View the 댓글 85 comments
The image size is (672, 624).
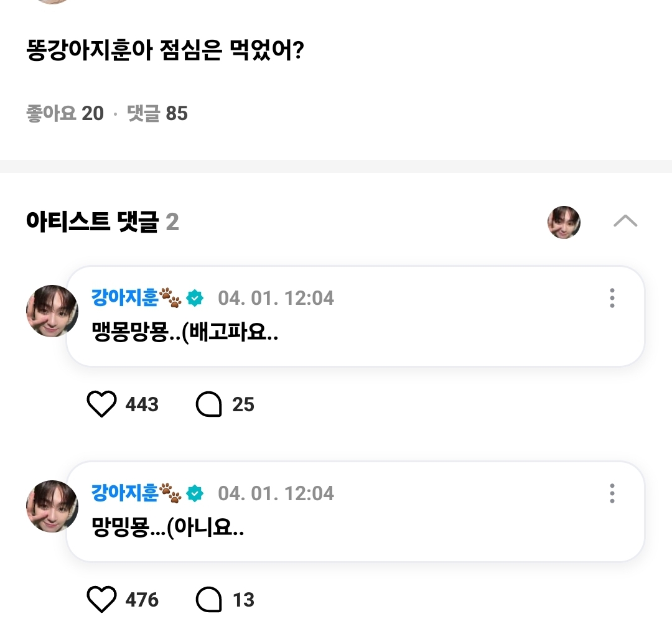[x=157, y=114]
